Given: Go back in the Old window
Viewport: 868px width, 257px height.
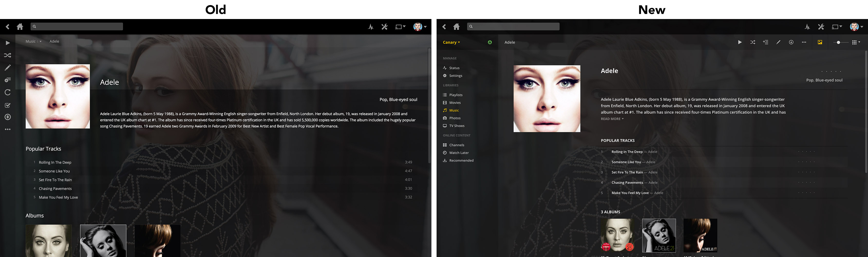Looking at the screenshot, I should click(x=7, y=27).
